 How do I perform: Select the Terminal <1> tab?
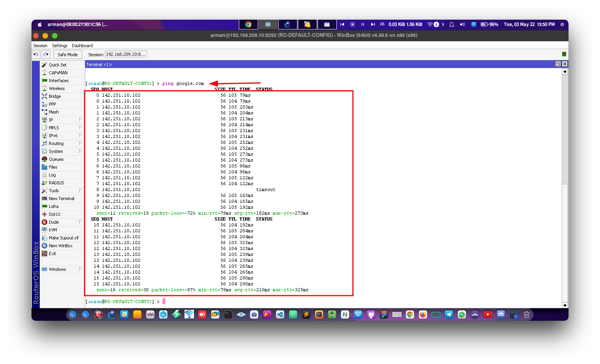[x=99, y=64]
